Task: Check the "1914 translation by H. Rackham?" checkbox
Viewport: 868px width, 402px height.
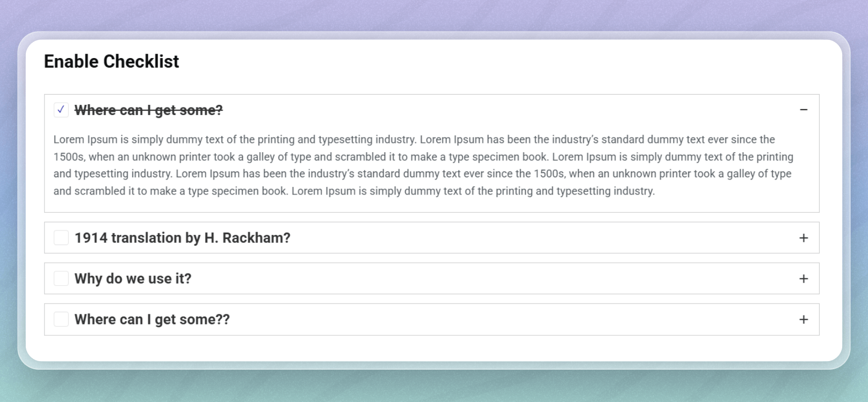Action: click(x=61, y=238)
